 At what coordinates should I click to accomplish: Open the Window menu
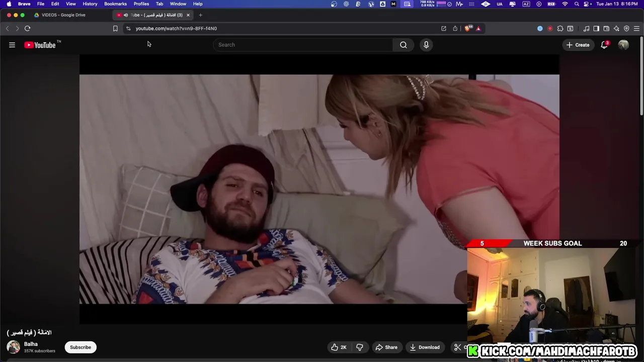pyautogui.click(x=178, y=4)
